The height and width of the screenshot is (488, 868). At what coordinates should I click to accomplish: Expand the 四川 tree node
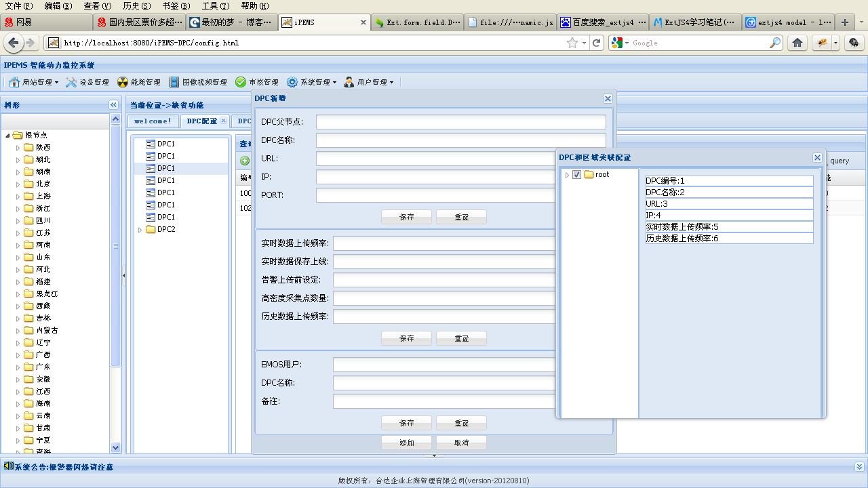click(x=18, y=220)
